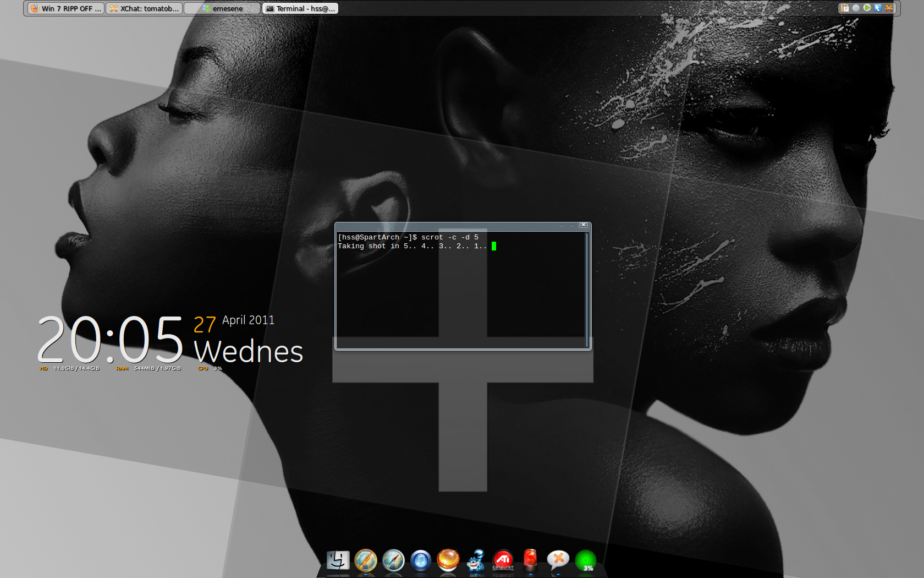Image resolution: width=924 pixels, height=578 pixels.
Task: Click the red siren light dock icon
Action: coord(530,559)
